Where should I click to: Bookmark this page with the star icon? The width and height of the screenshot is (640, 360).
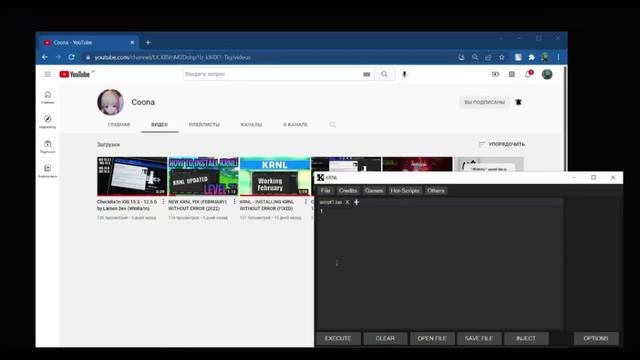coord(502,57)
